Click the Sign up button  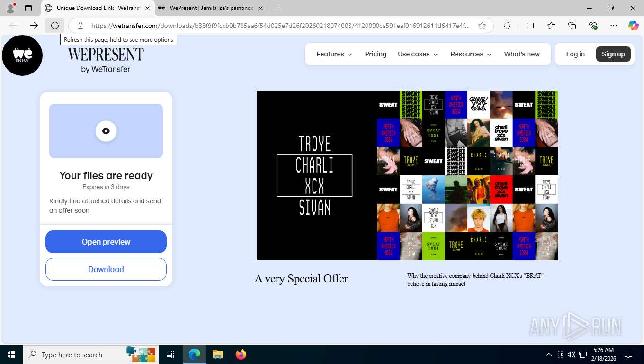click(613, 54)
